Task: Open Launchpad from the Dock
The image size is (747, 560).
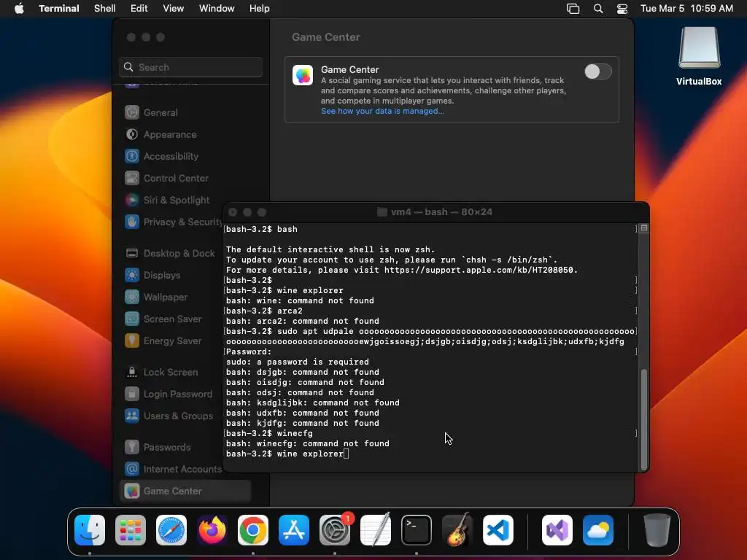Action: [x=131, y=530]
